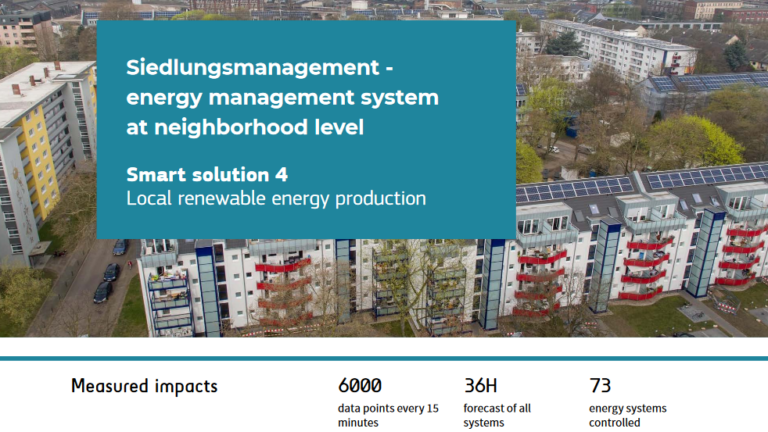Screen dimensions: 768x432
Task: Click the '36H' statistic value
Action: [x=480, y=385]
